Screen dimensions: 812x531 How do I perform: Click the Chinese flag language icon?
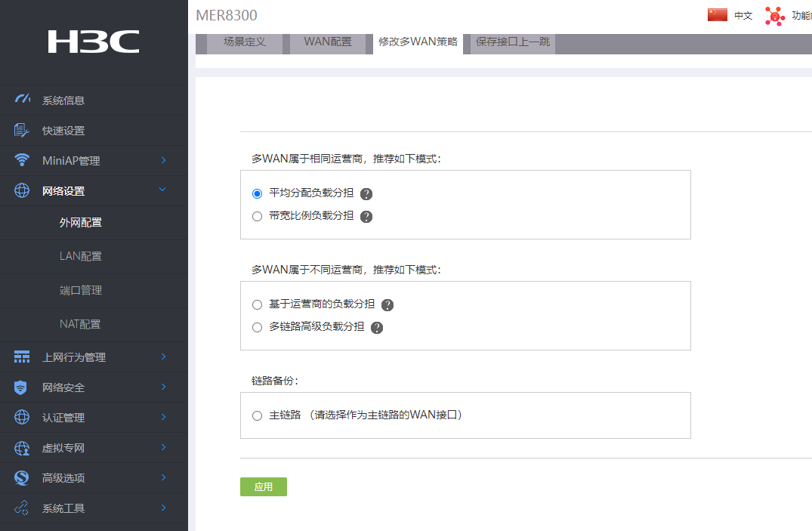pyautogui.click(x=718, y=15)
